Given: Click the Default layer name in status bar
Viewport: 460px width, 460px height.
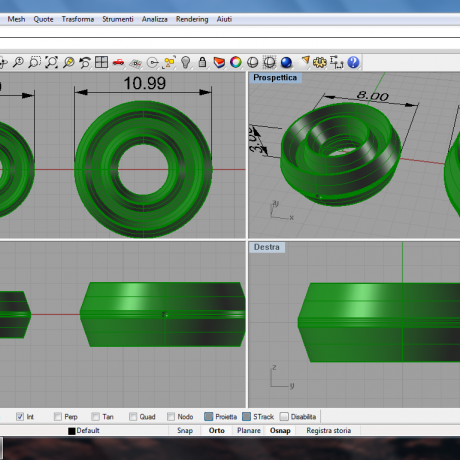Looking at the screenshot, I should (x=88, y=430).
